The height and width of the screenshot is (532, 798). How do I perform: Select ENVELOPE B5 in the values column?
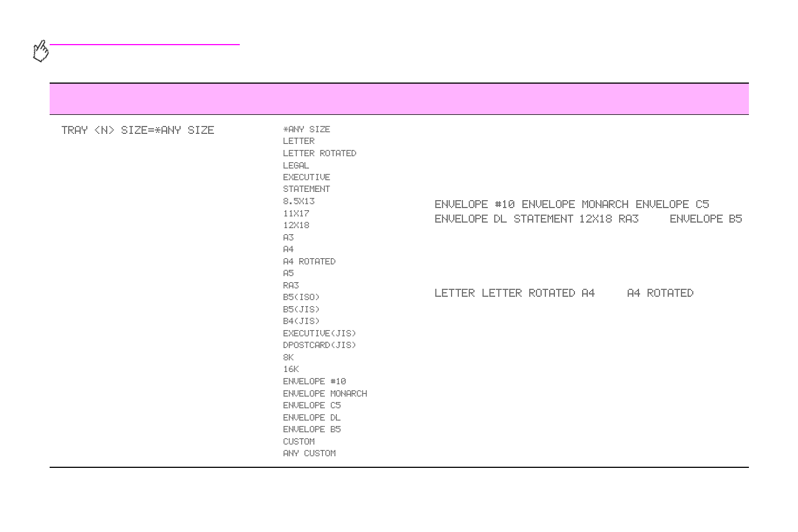pos(311,429)
